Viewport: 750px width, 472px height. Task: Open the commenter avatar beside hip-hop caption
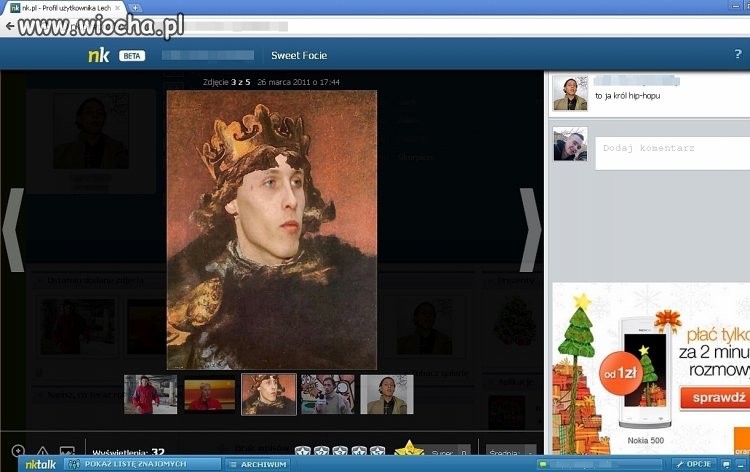pos(570,93)
